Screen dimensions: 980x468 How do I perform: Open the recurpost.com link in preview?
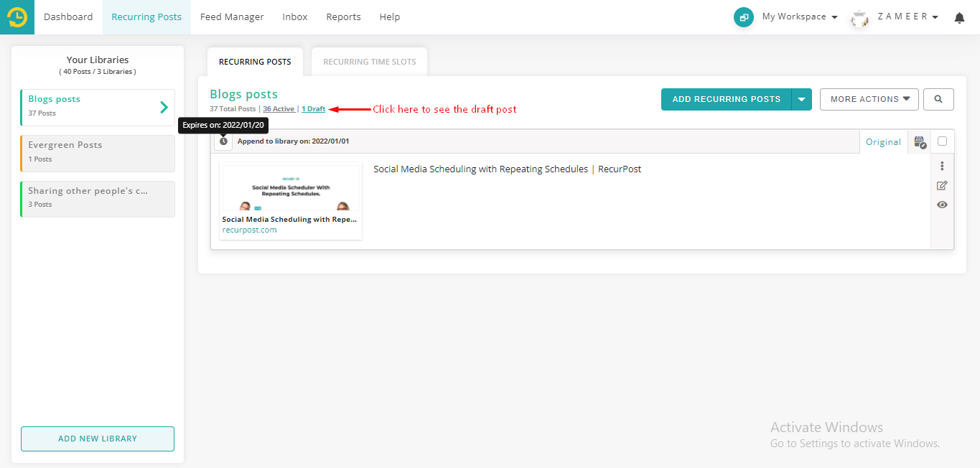pos(249,230)
